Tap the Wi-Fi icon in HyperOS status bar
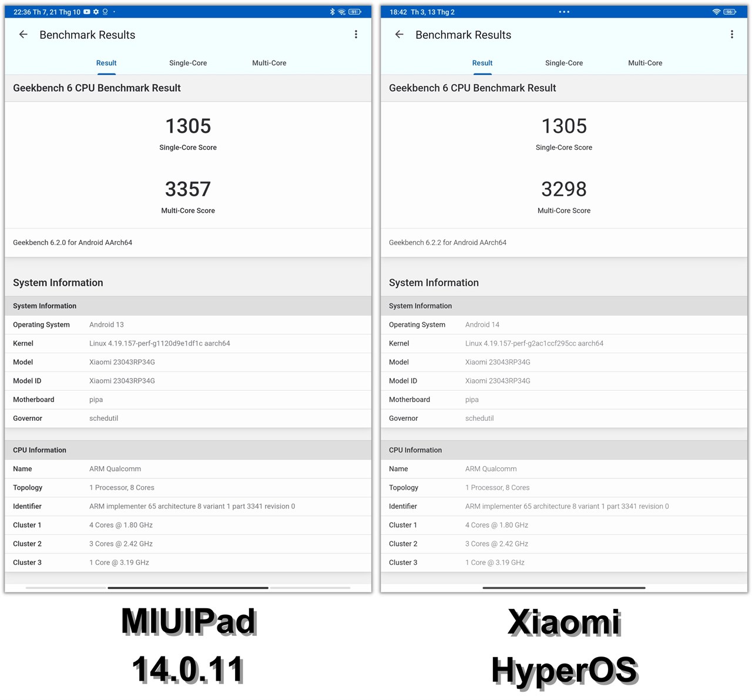Image resolution: width=752 pixels, height=700 pixels. [x=716, y=12]
